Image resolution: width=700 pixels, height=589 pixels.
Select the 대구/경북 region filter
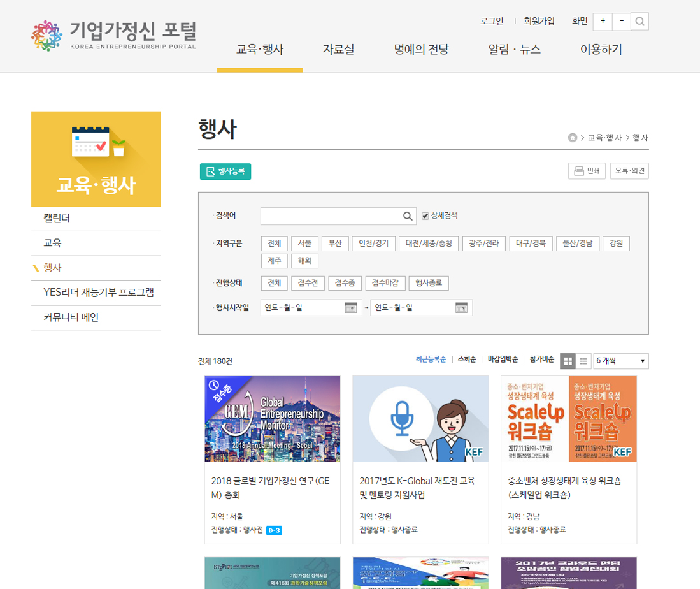[x=531, y=244]
